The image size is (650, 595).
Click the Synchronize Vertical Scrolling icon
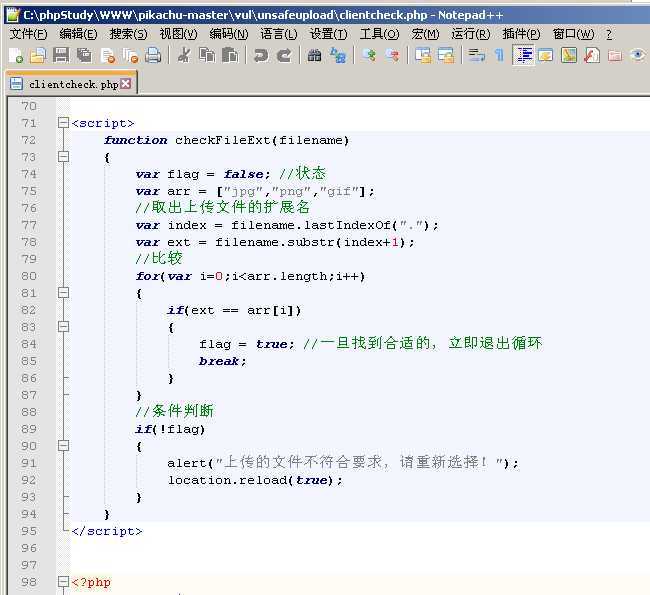tap(423, 55)
